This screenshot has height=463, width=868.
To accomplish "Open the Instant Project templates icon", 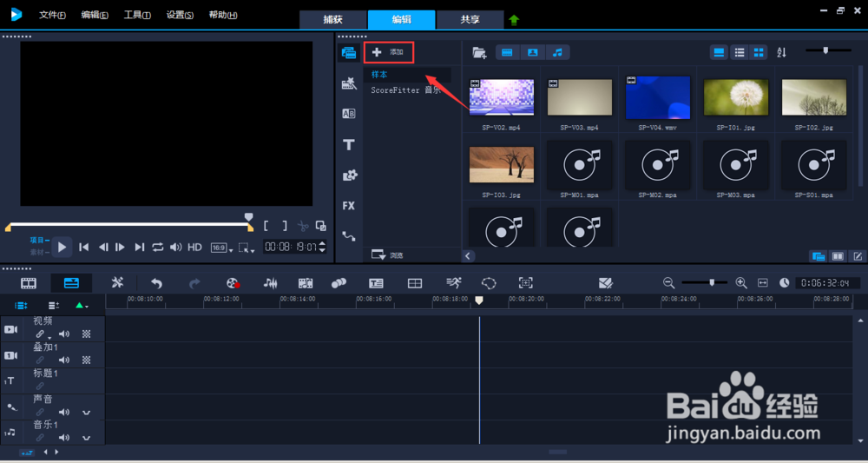I will click(349, 83).
